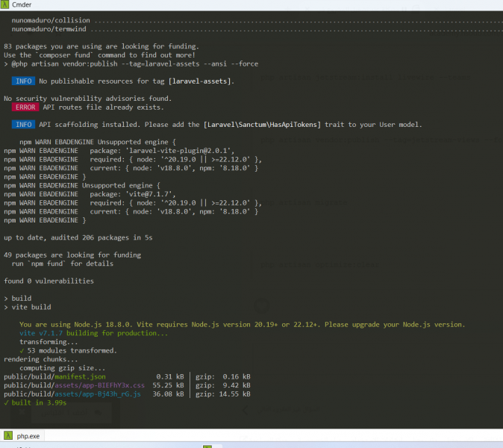Click the INFO badge before 'API scaffolding installed'
Viewport: 503px width, 448px height.
pyautogui.click(x=23, y=125)
